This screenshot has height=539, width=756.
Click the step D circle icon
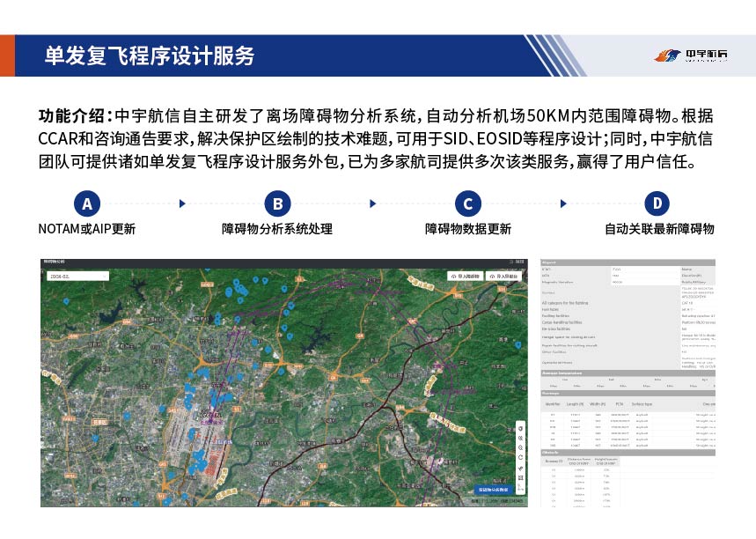click(x=657, y=203)
